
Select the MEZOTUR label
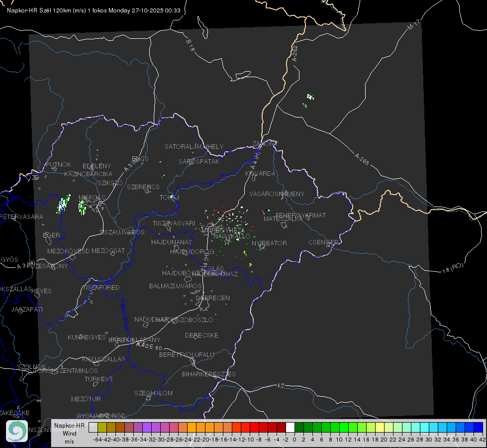(86, 399)
